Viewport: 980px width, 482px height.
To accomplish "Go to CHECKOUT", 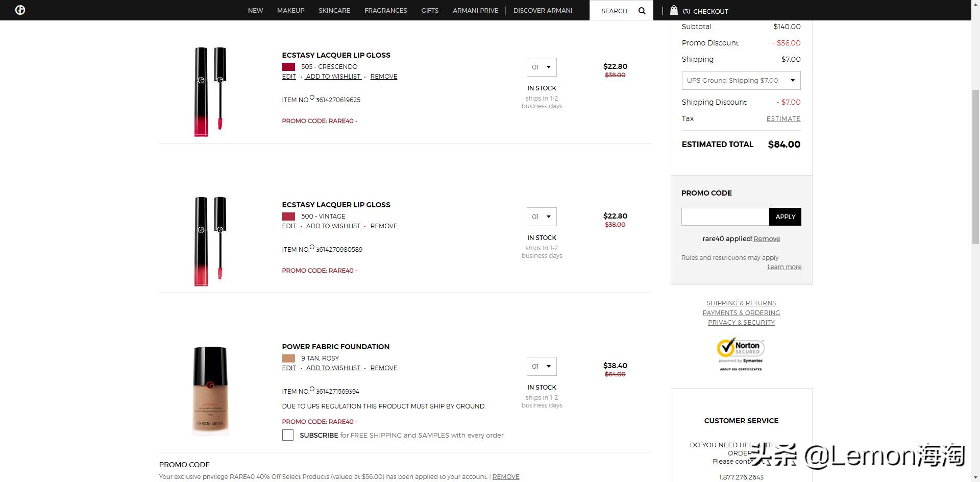I will point(710,11).
